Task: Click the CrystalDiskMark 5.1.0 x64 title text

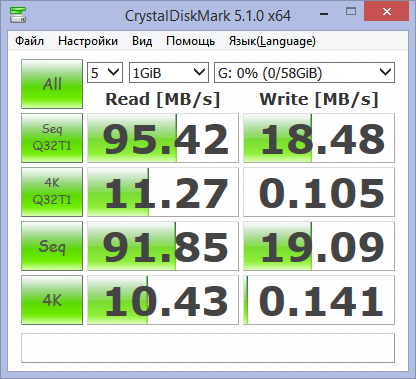Action: tap(208, 16)
